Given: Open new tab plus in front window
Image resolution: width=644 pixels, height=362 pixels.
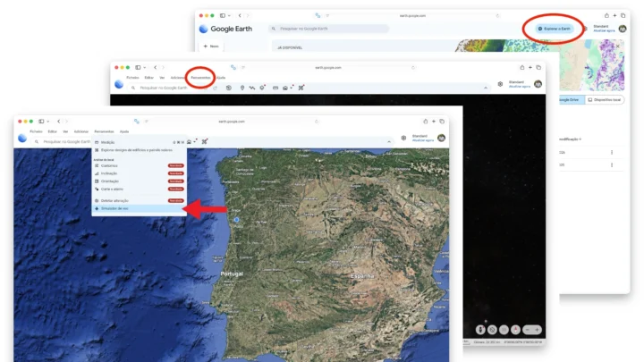Looking at the screenshot, I should click(x=433, y=122).
